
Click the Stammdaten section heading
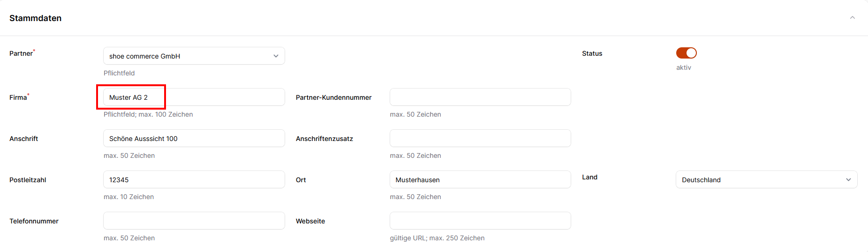pyautogui.click(x=36, y=18)
